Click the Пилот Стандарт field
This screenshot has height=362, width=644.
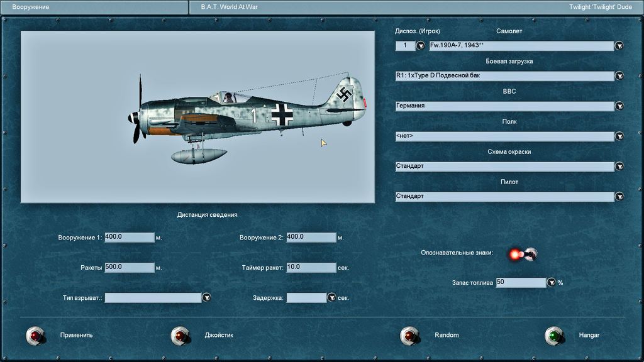click(504, 197)
